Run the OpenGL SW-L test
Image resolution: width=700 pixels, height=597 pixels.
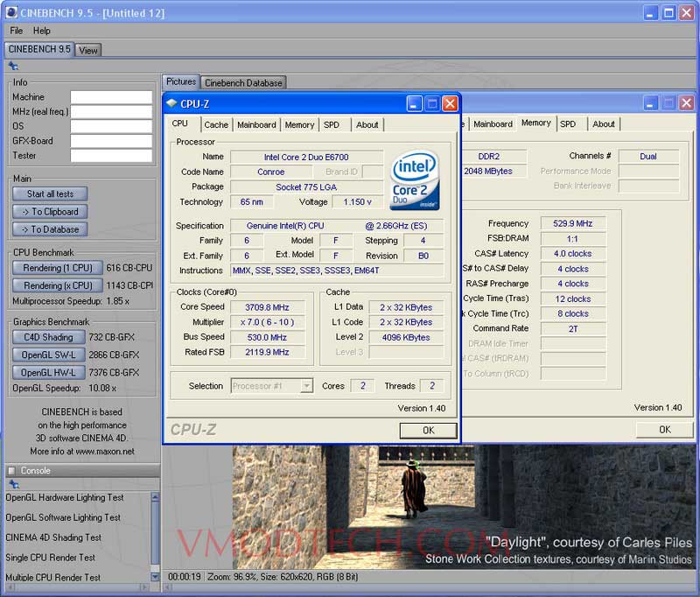click(x=49, y=355)
